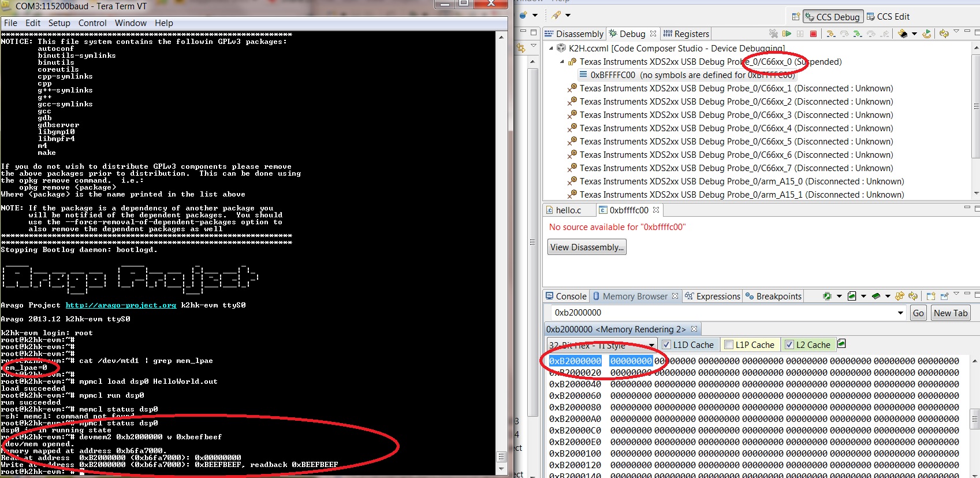This screenshot has height=478, width=980.
Task: Click the View Disassembly button
Action: (587, 247)
